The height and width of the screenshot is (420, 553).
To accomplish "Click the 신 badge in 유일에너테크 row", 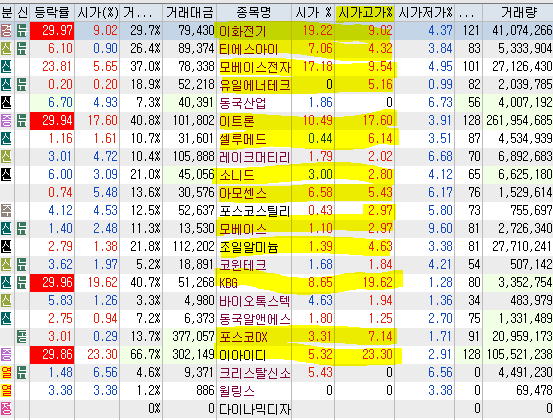I will tap(6, 85).
